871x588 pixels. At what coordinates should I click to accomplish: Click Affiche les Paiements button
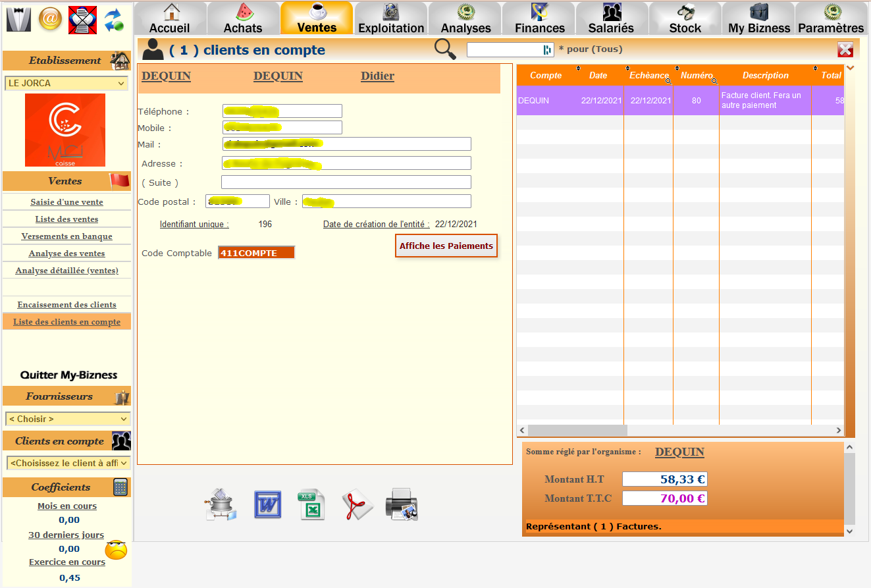[446, 246]
